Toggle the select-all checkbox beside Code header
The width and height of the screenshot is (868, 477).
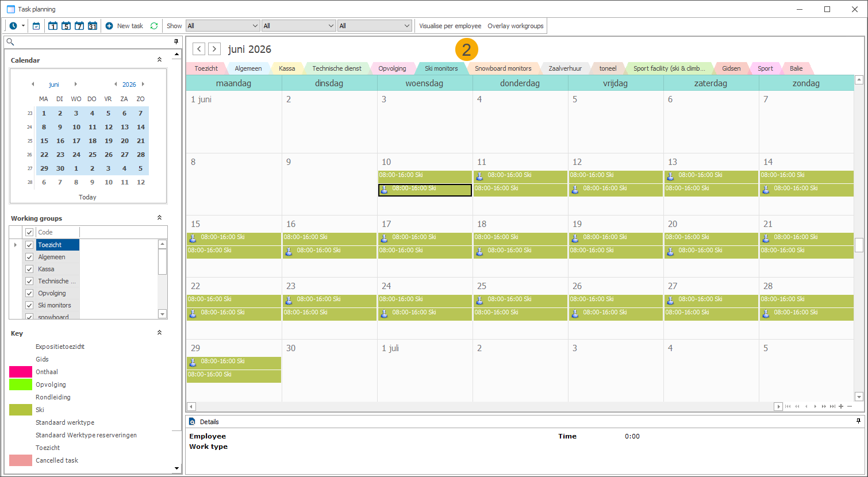click(x=29, y=232)
